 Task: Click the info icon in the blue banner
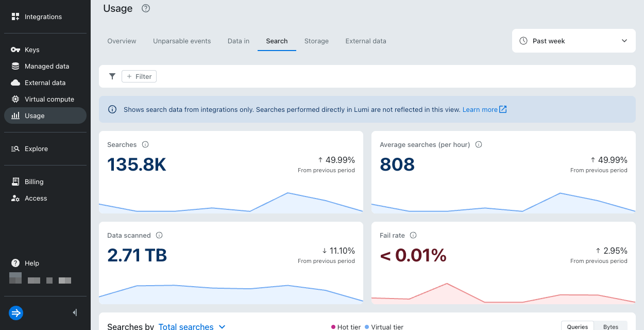pyautogui.click(x=112, y=109)
